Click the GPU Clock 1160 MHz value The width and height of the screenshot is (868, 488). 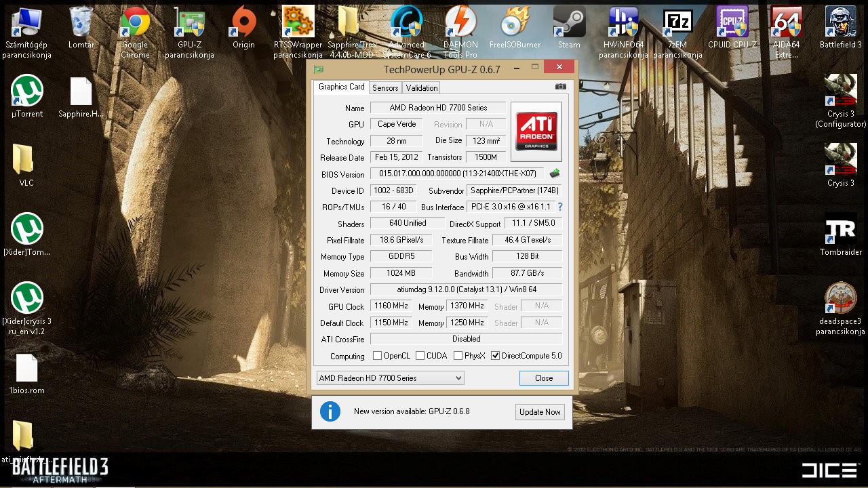tap(391, 306)
